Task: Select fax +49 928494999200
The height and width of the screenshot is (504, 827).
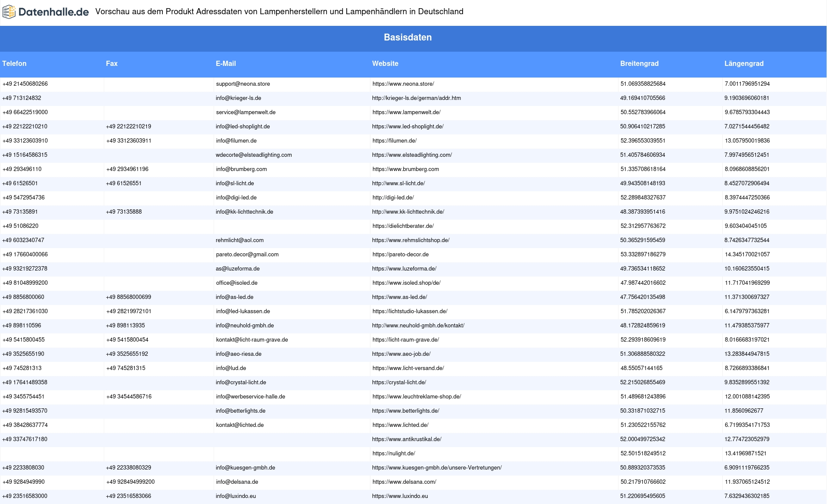Action: [131, 482]
